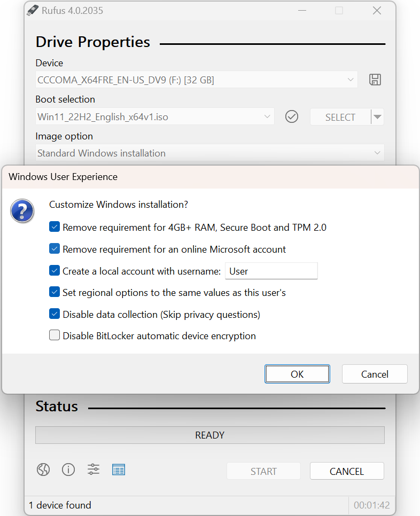Click the blue question mark icon
Image resolution: width=420 pixels, height=516 pixels.
[22, 212]
